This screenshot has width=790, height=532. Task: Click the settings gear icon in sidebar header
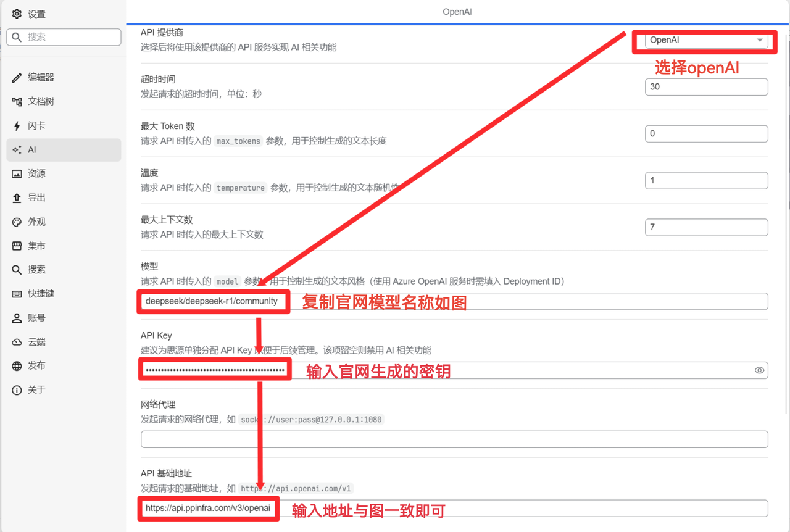tap(17, 14)
